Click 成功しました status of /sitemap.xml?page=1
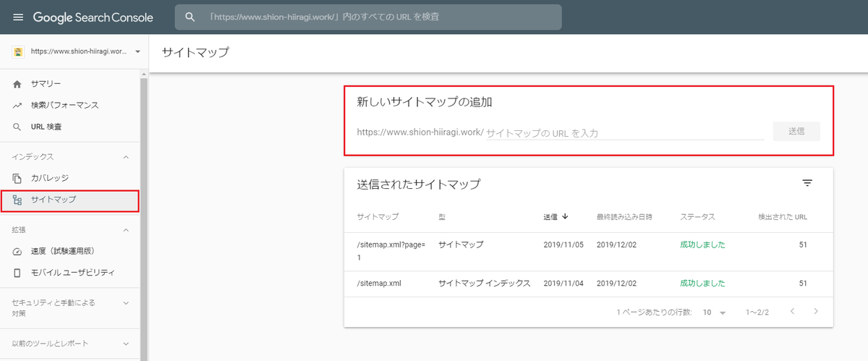This screenshot has height=361, width=868. click(702, 245)
